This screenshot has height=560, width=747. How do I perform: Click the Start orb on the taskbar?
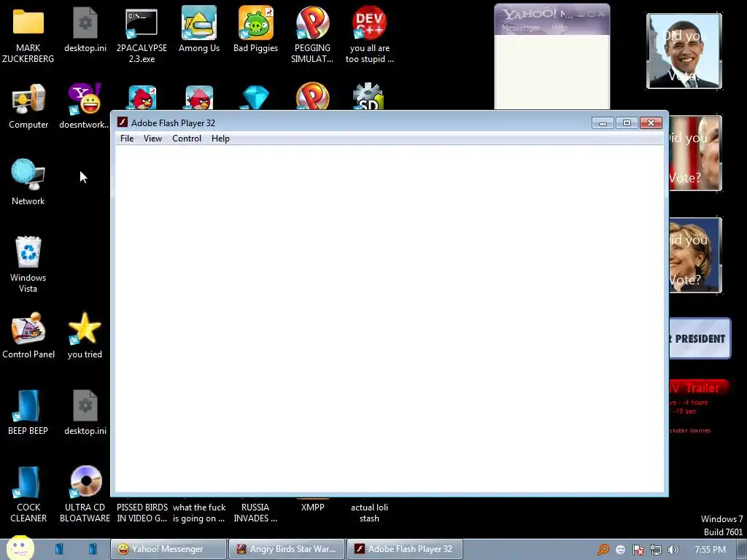(20, 548)
